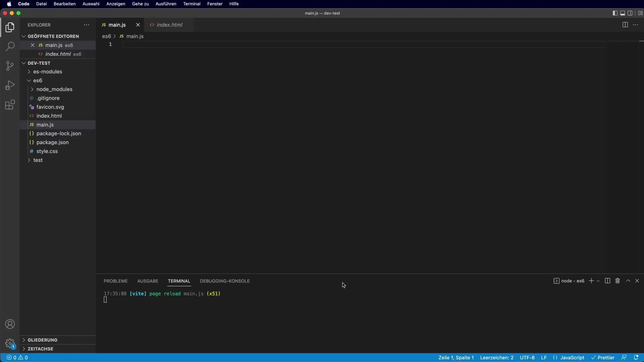Click Leerzeichen: 2 indentation setting
This screenshot has width=644, height=362.
[496, 358]
